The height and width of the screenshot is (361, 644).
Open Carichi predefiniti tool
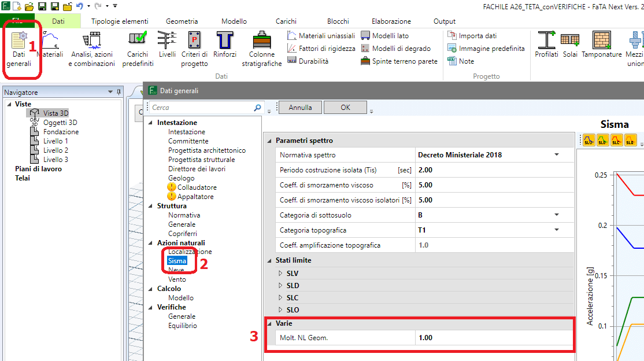[x=138, y=49]
